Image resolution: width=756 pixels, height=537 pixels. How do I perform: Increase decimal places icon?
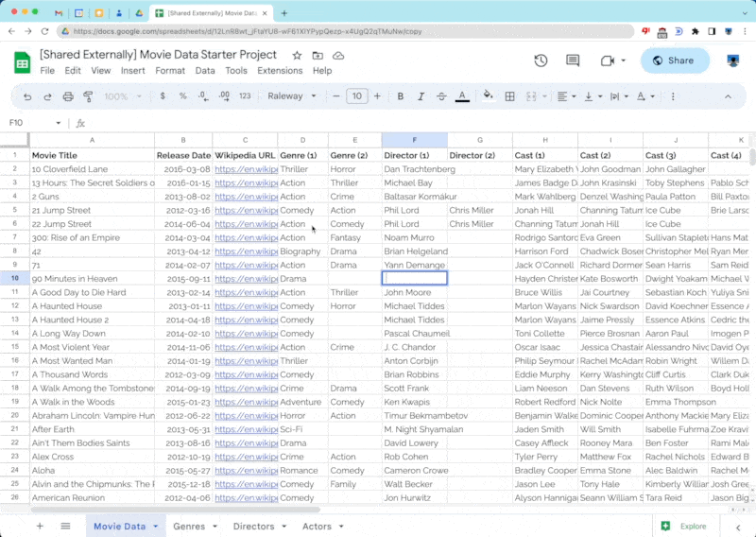224,96
